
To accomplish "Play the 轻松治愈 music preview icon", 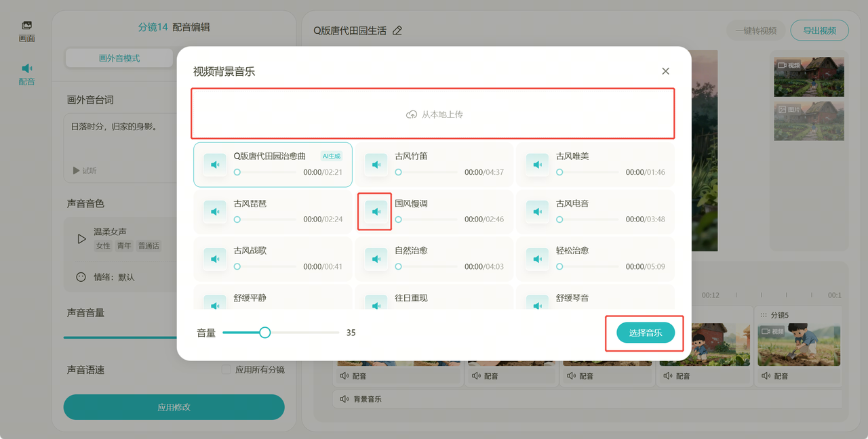I will pyautogui.click(x=538, y=259).
